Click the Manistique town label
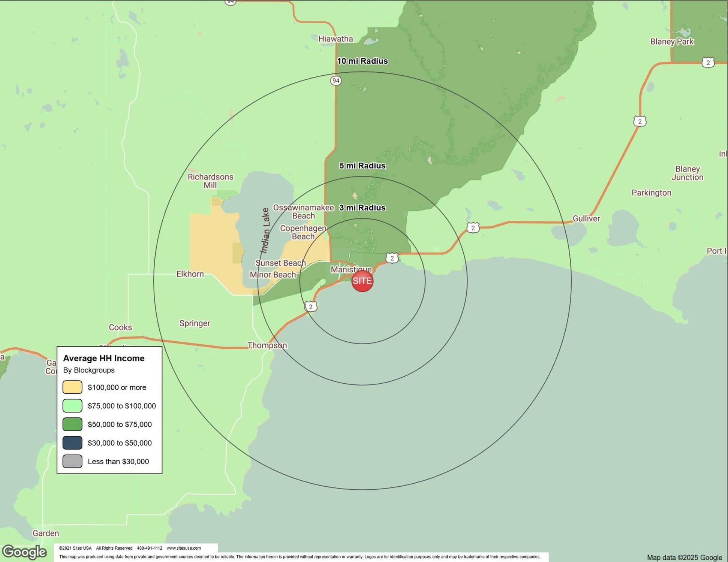Image resolution: width=728 pixels, height=562 pixels. (351, 269)
